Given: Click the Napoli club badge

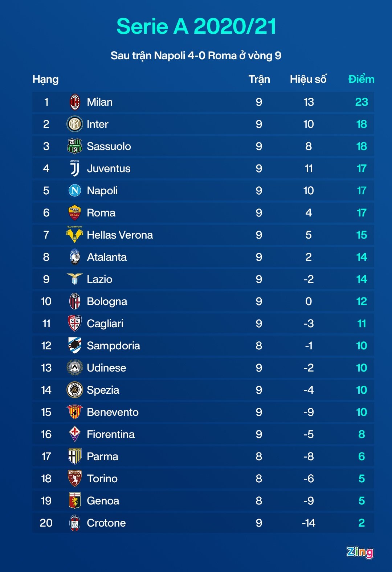Looking at the screenshot, I should (75, 190).
